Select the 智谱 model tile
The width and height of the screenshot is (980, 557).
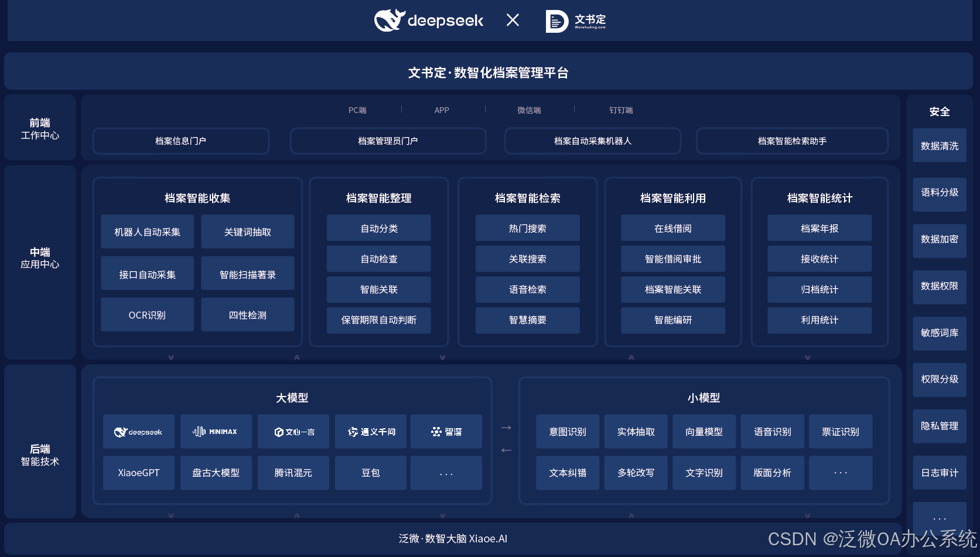[446, 432]
